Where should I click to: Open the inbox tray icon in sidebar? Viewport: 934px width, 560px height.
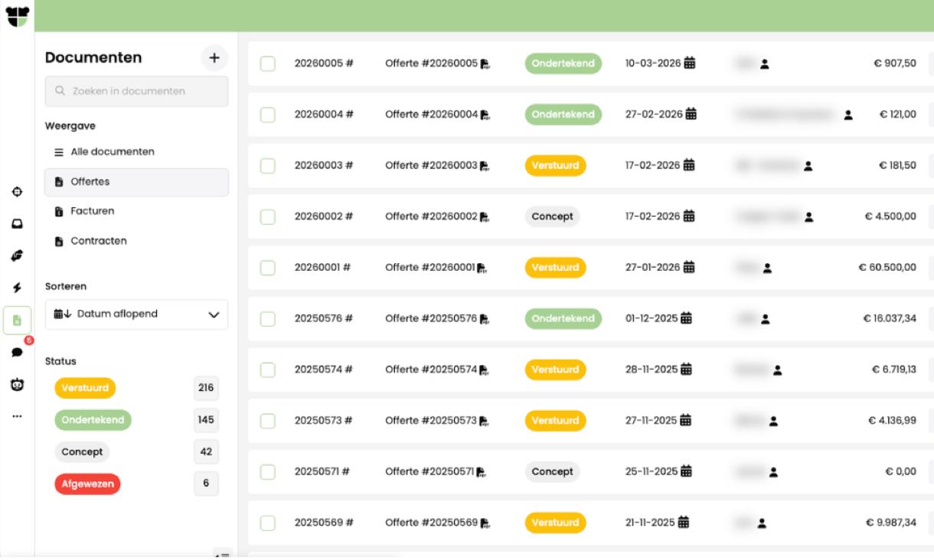pos(17,224)
